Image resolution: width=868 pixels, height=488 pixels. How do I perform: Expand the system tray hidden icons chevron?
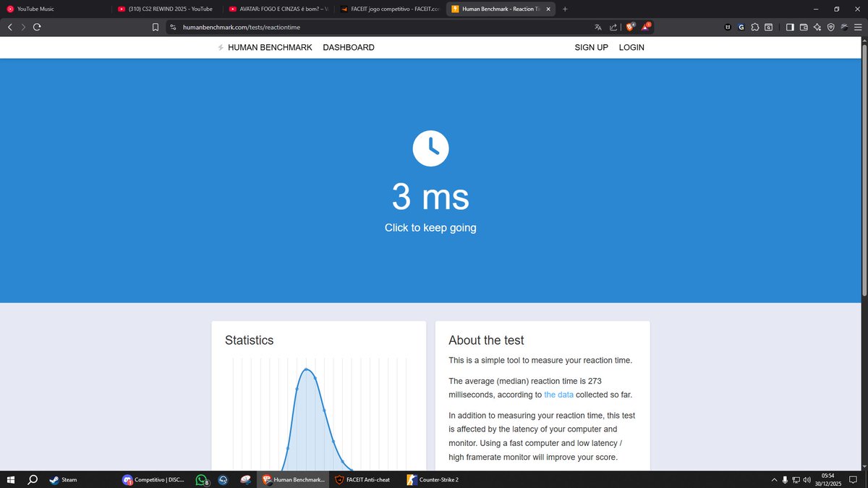click(774, 479)
